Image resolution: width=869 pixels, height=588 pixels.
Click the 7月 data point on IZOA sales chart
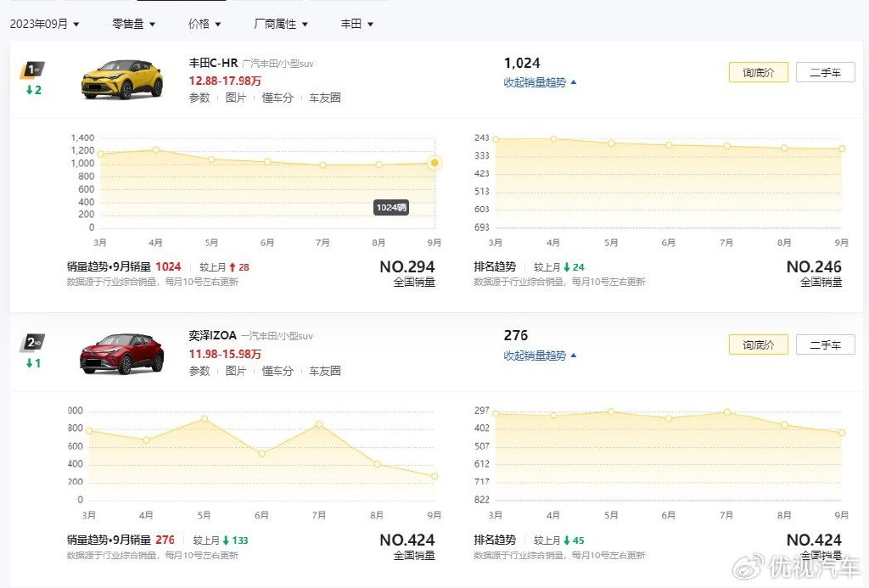(319, 424)
